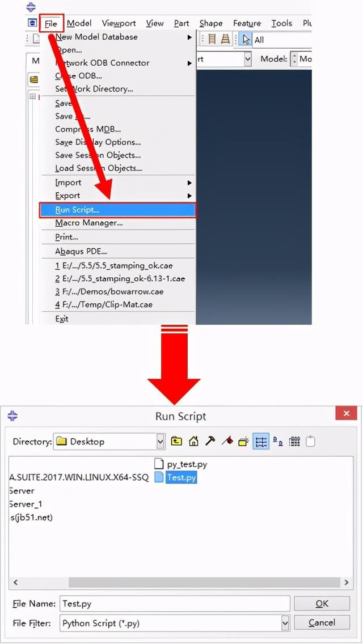Click the work directory hammer icon
Screen dimensions: 363x644
pyautogui.click(x=210, y=441)
